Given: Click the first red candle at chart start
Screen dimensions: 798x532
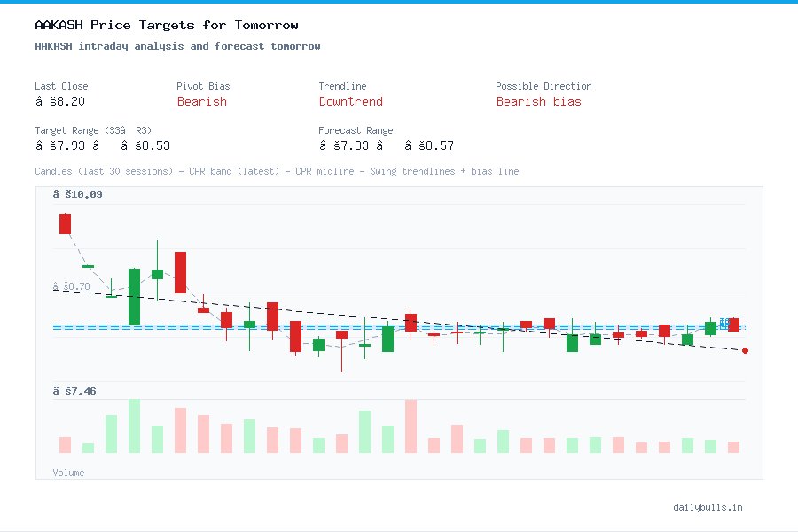Looking at the screenshot, I should click(64, 223).
